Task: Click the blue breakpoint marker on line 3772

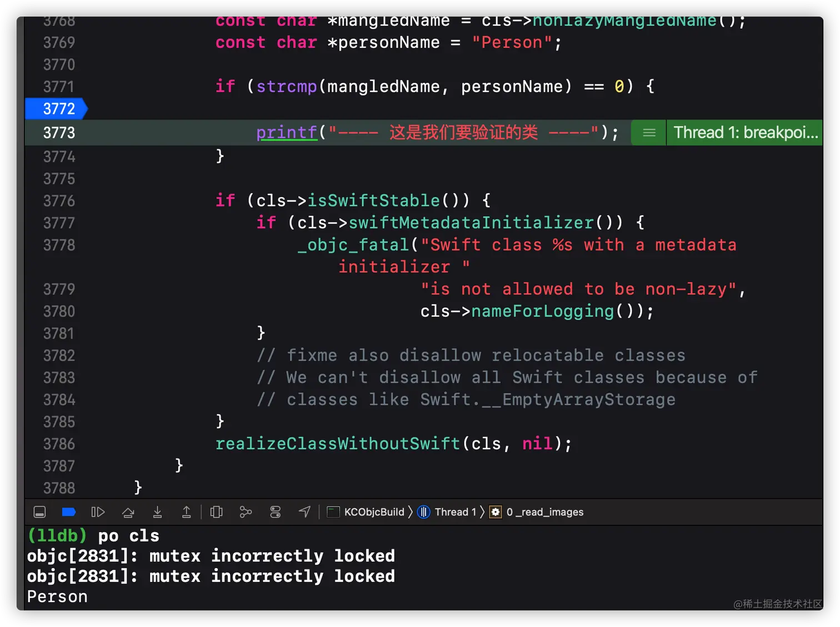Action: [57, 108]
